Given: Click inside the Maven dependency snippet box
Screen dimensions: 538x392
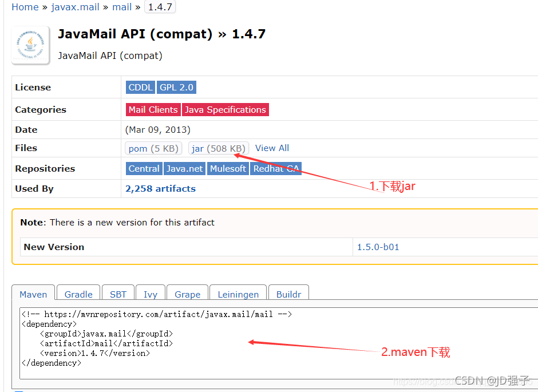Looking at the screenshot, I should click(x=279, y=343).
